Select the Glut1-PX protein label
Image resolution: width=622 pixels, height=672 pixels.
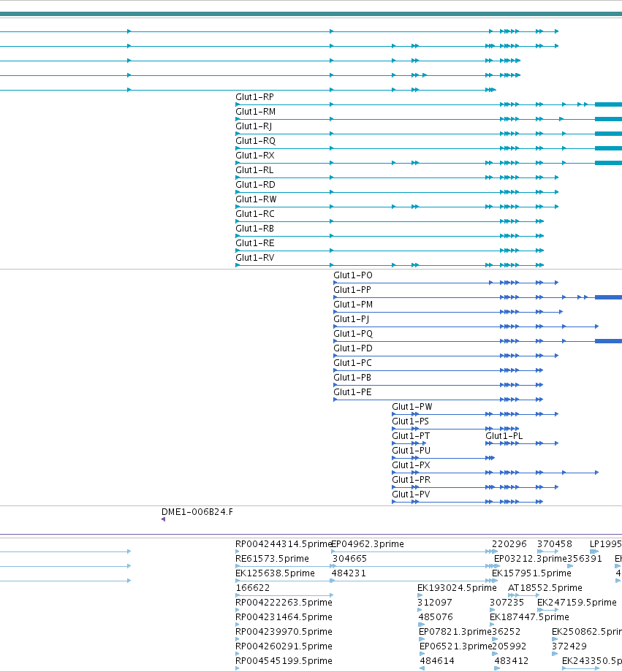coord(411,465)
